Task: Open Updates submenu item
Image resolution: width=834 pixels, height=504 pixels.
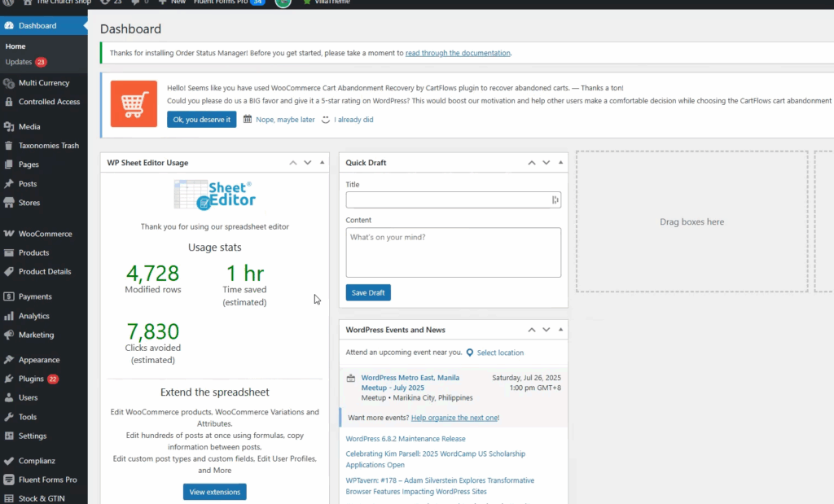Action: (x=19, y=62)
